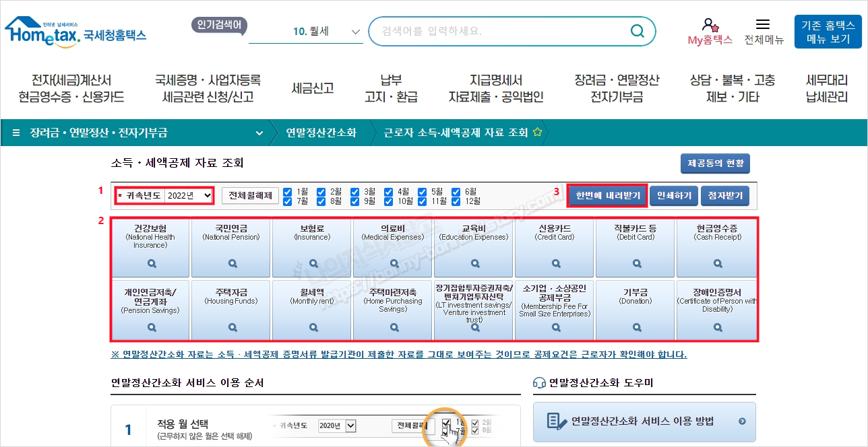Screen dimensions: 868x447
Task: Click the favorite star icon in breadcrumb
Action: pos(537,133)
